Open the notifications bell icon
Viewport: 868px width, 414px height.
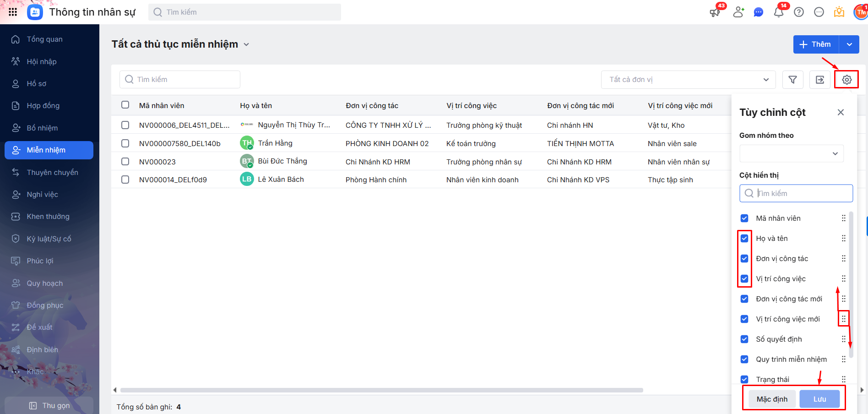click(778, 12)
